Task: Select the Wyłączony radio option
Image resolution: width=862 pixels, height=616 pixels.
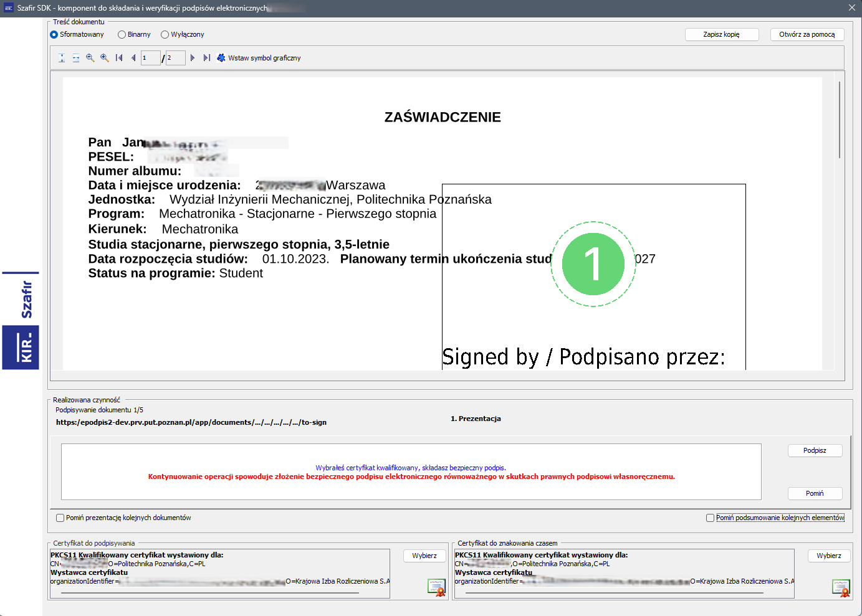Action: point(165,35)
